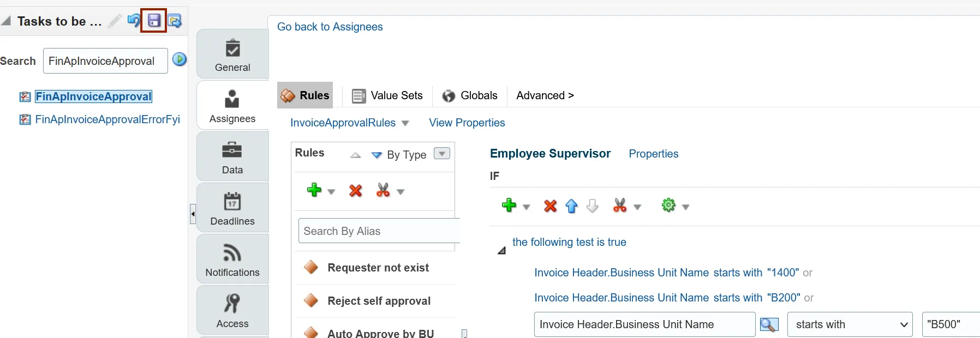Screen dimensions: 980x338
Task: Collapse the following test is true group
Action: [x=501, y=251]
